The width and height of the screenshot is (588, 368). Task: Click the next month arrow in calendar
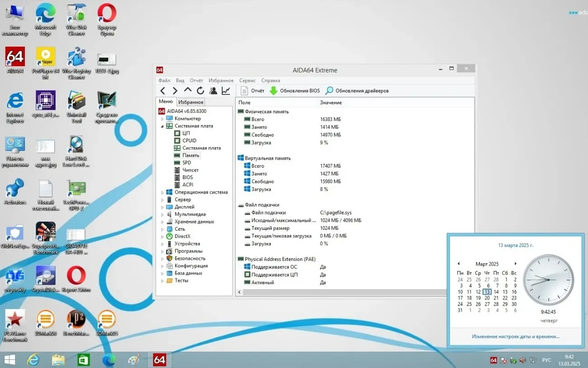click(516, 263)
